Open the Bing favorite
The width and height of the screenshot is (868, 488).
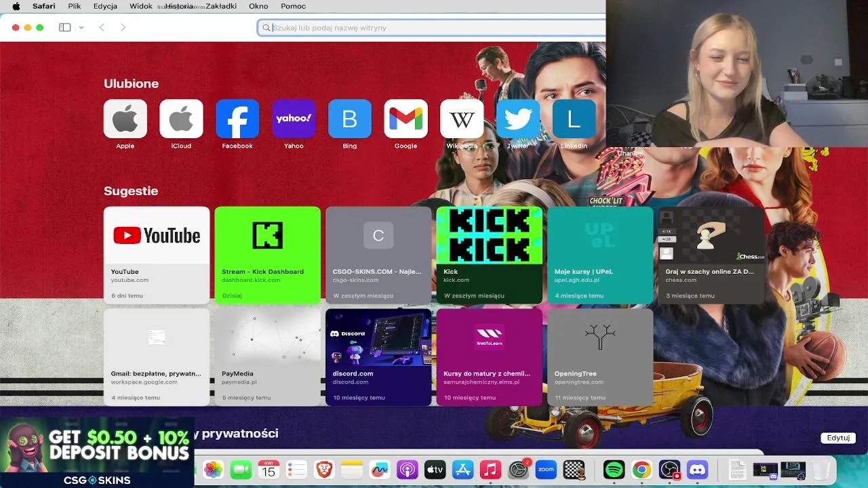[349, 119]
